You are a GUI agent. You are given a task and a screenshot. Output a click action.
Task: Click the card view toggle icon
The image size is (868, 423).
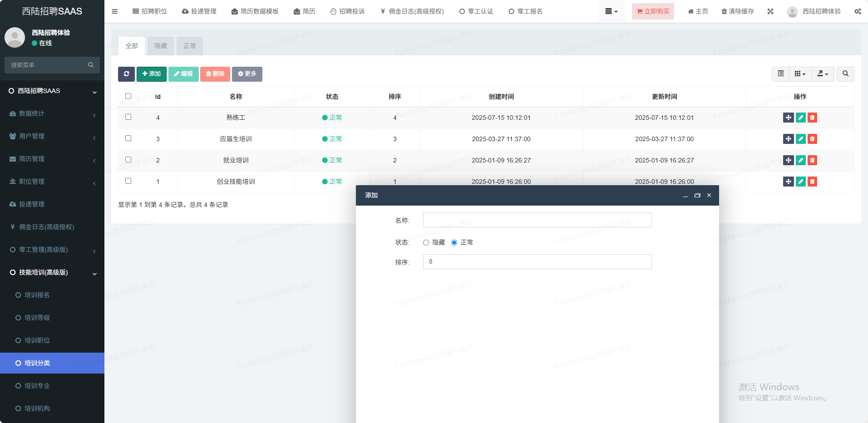tap(780, 74)
